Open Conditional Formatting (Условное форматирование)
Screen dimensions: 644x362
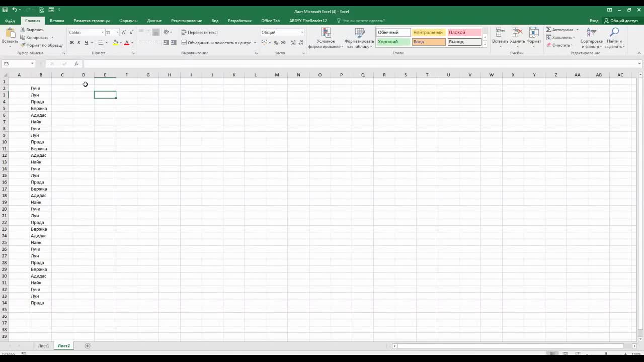click(326, 38)
